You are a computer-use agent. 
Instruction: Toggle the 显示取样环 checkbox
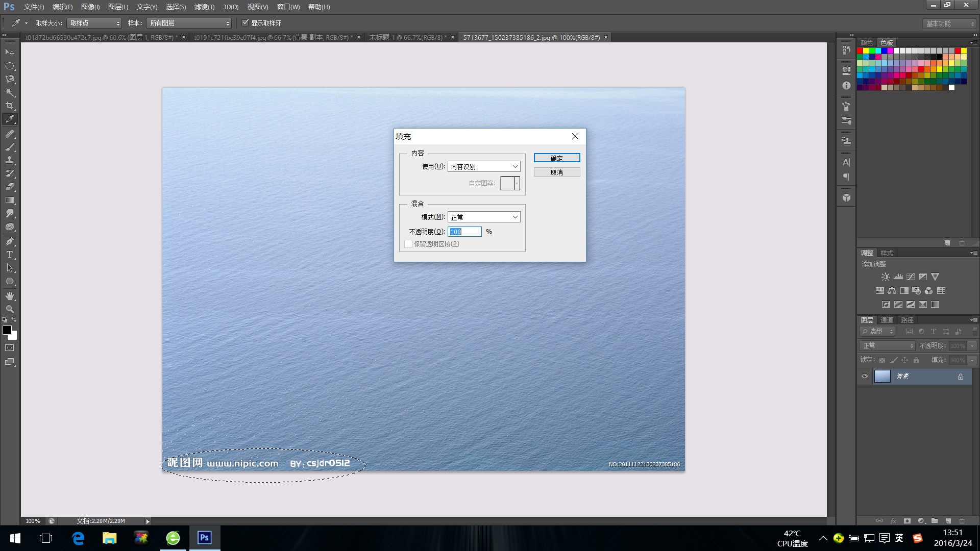point(246,23)
